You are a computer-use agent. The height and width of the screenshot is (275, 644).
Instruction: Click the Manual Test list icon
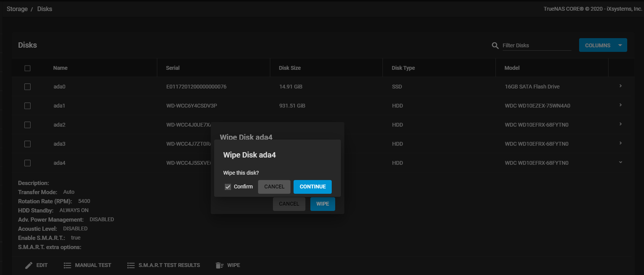click(x=68, y=265)
